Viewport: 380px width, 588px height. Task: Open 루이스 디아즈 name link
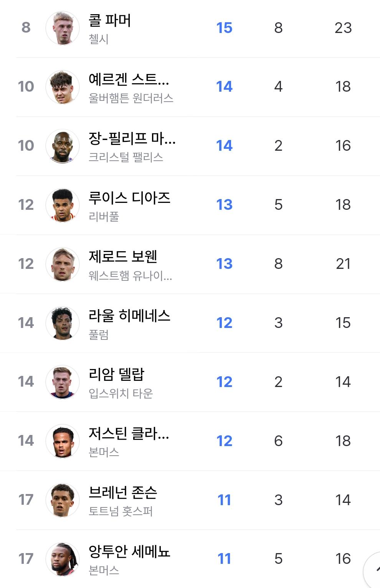coord(129,198)
